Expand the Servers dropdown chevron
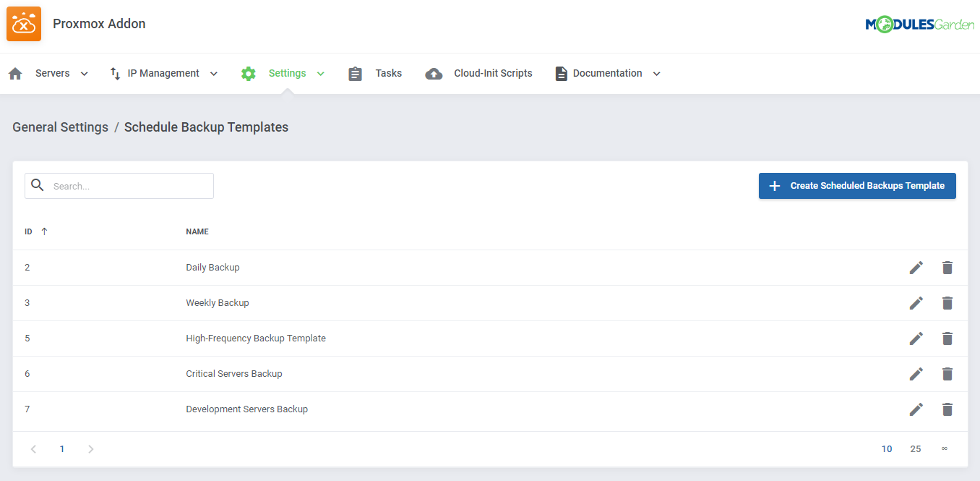The image size is (980, 481). pos(84,74)
